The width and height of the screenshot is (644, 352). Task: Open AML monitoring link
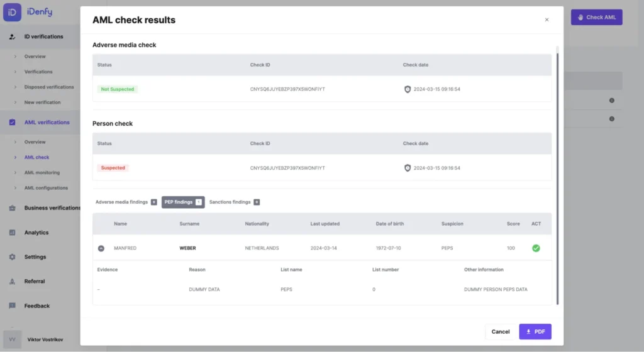pyautogui.click(x=42, y=173)
